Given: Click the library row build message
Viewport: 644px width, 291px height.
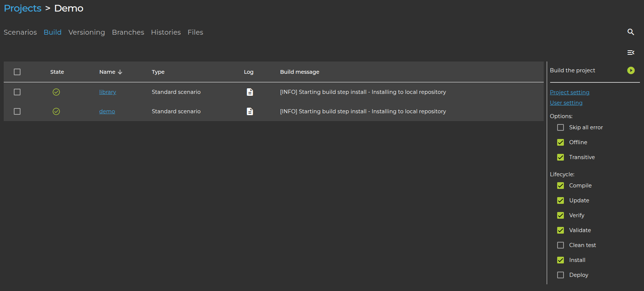Looking at the screenshot, I should coord(363,92).
